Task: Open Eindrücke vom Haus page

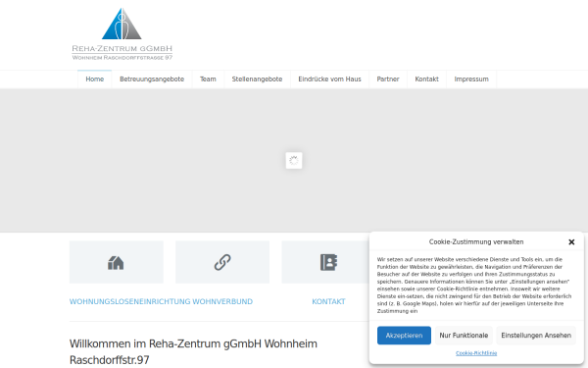Action: coord(329,79)
